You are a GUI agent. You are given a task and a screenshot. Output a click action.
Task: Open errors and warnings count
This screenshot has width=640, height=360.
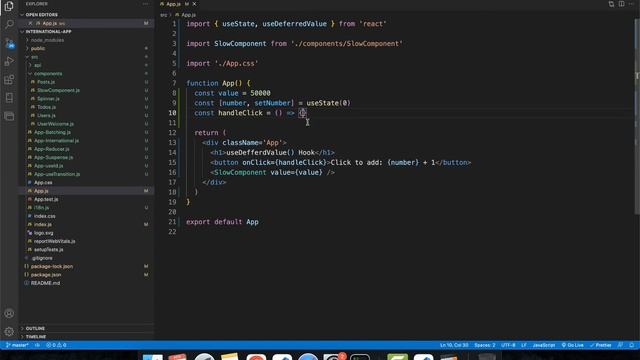(x=56, y=345)
